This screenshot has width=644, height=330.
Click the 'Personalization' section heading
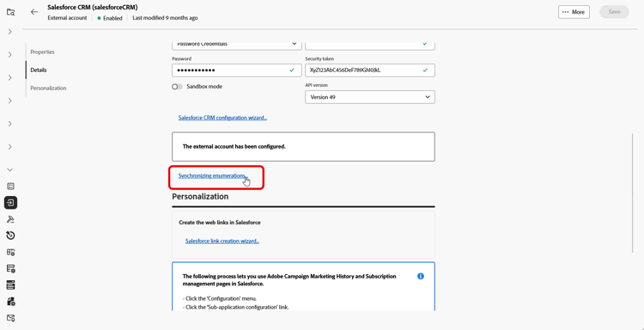pos(200,197)
